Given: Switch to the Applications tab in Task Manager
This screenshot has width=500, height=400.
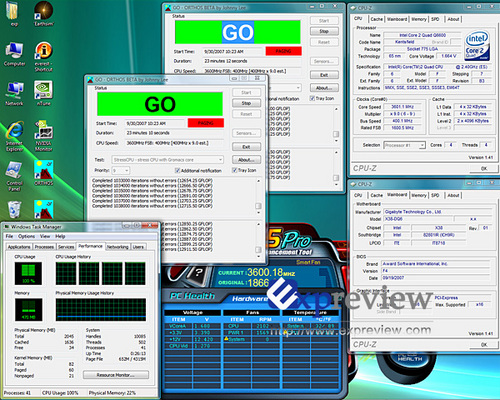Looking at the screenshot, I should tap(19, 247).
